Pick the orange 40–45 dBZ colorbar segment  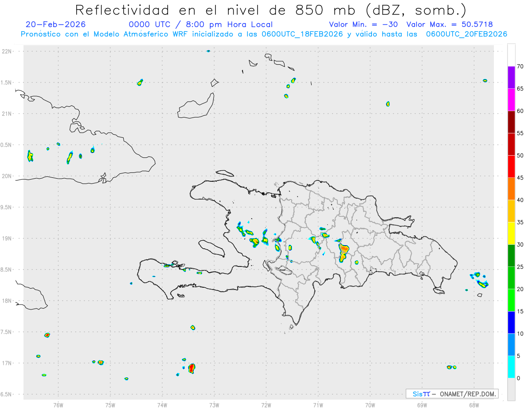[x=511, y=189]
